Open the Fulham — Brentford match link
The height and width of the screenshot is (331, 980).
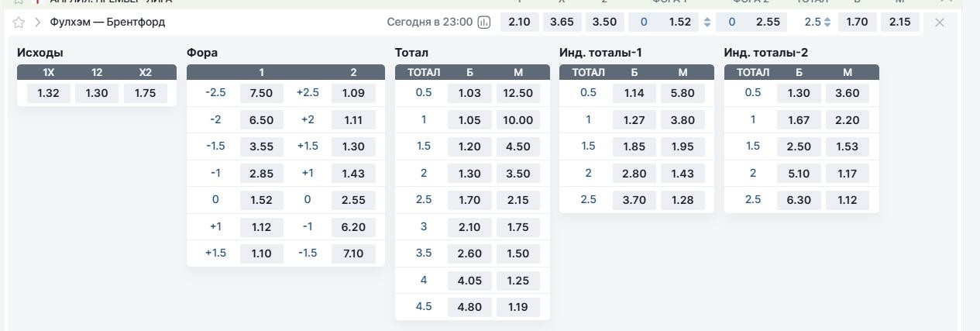click(x=108, y=22)
